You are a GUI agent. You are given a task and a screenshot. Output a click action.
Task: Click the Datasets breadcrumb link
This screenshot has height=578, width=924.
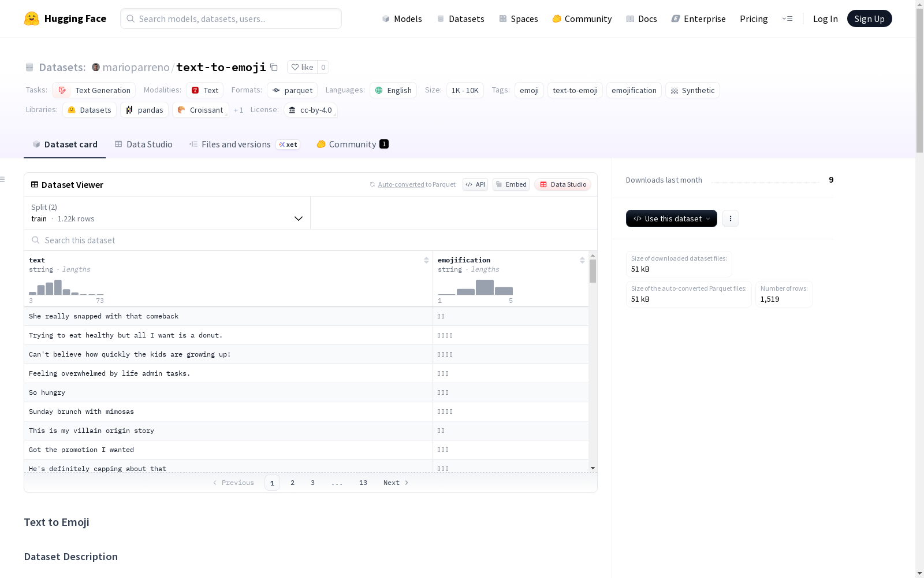tap(62, 67)
